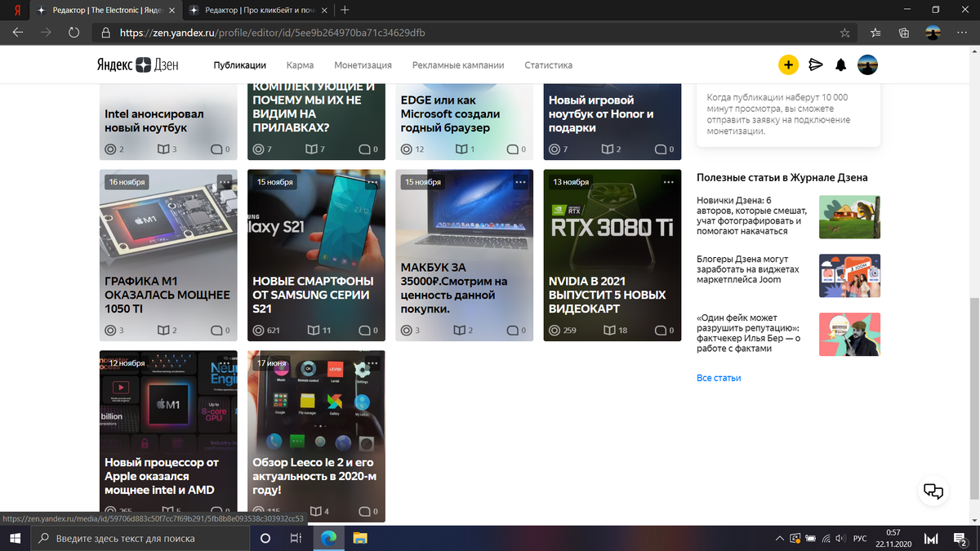Add page to favorites star icon
Image resolution: width=980 pixels, height=551 pixels.
[844, 33]
